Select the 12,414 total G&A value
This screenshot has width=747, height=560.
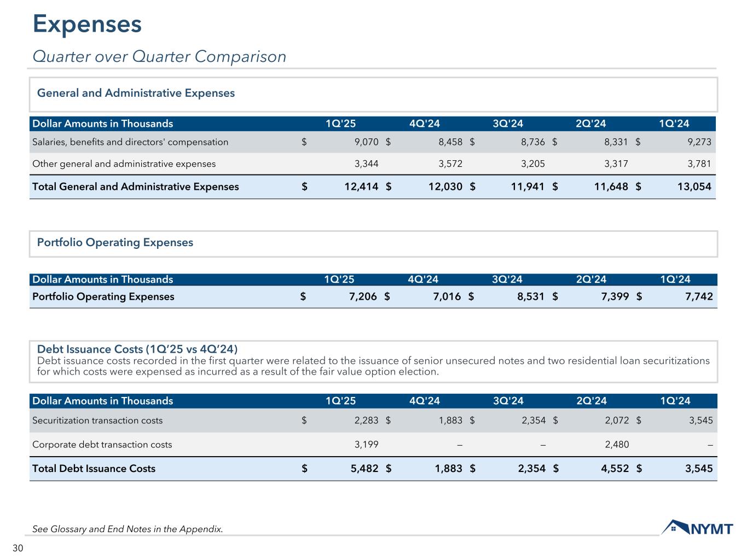pos(361,186)
